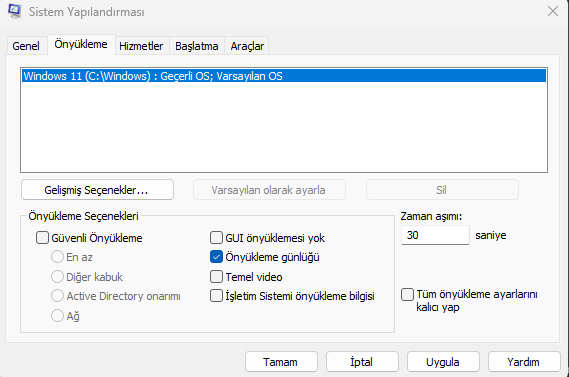Select the Araçlar tab
Screen dimensions: 569x377
pyautogui.click(x=247, y=46)
